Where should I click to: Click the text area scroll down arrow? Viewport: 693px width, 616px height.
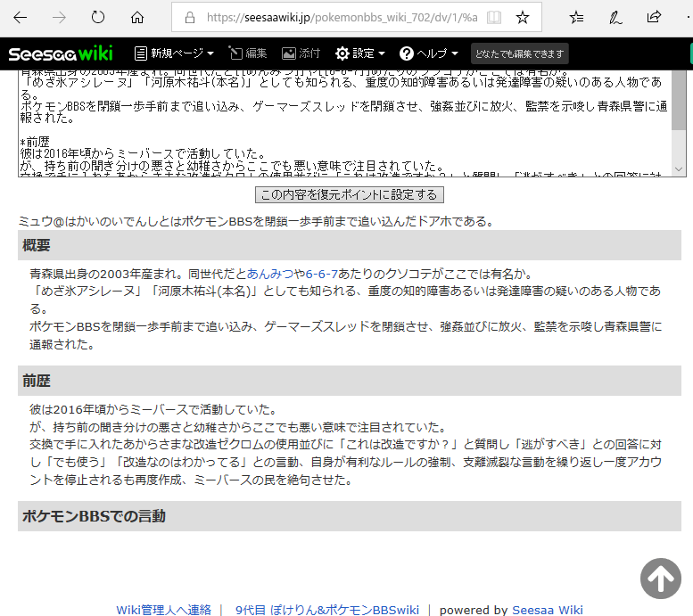click(679, 169)
